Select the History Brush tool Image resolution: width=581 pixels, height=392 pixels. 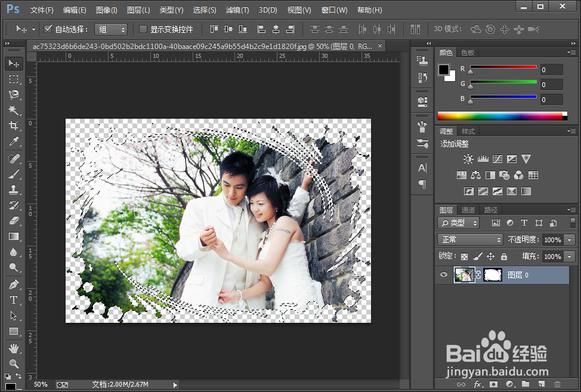pyautogui.click(x=14, y=205)
